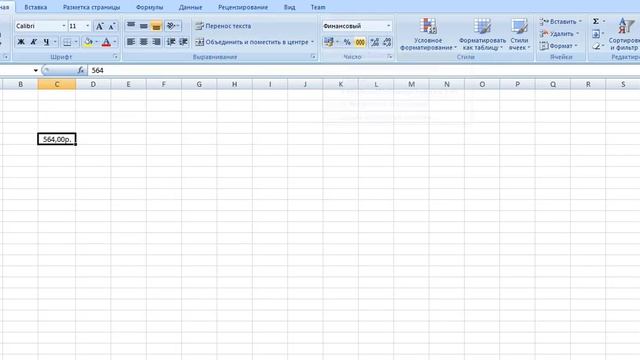The image size is (640, 360).
Task: Open the Calibri font name dropdown
Action: click(x=64, y=26)
